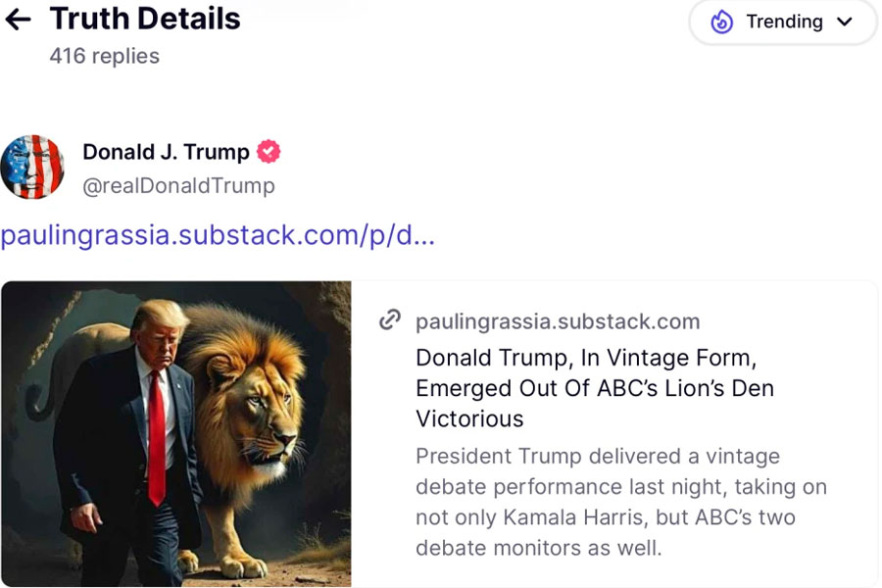Viewport: 882px width, 588px height.
Task: Click the Trending fire icon
Action: tap(722, 22)
